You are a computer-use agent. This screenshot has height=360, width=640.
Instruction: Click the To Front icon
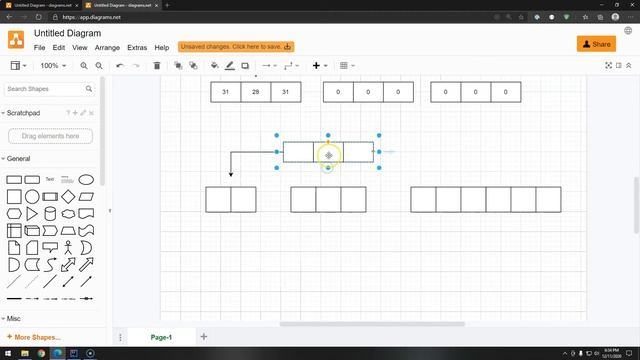tap(178, 66)
